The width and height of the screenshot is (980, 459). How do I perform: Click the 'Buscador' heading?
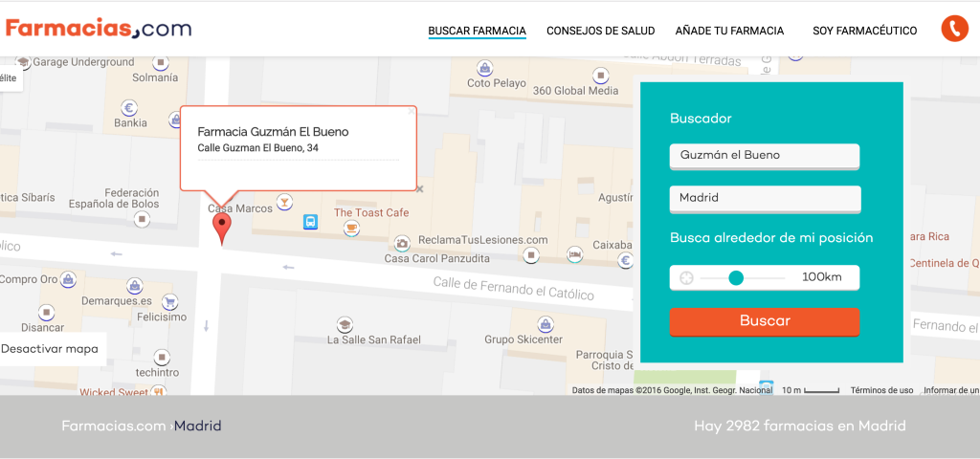click(701, 118)
